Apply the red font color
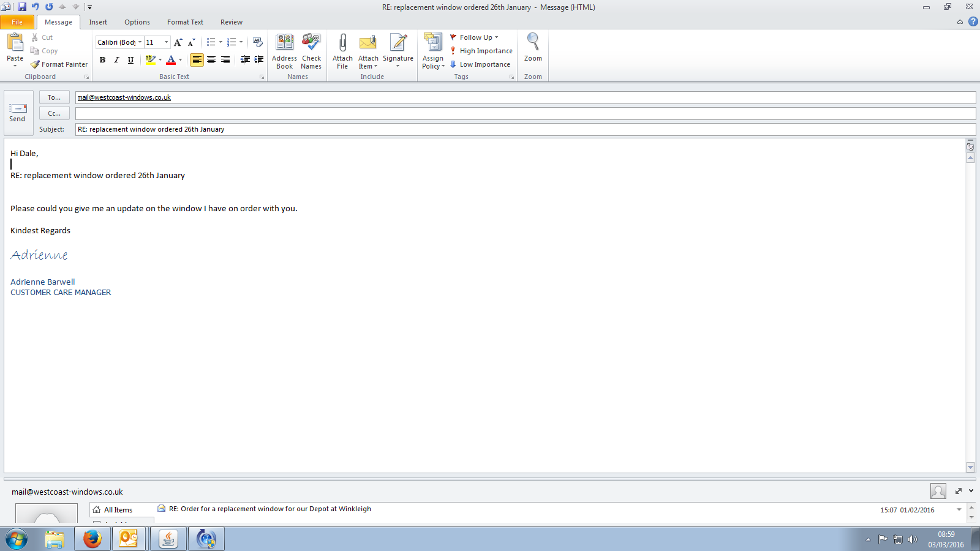 click(171, 59)
